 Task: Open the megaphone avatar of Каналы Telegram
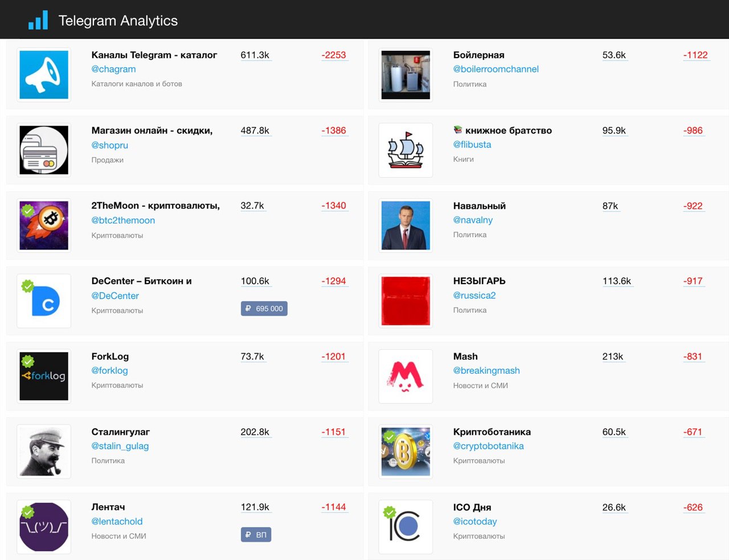tap(44, 75)
